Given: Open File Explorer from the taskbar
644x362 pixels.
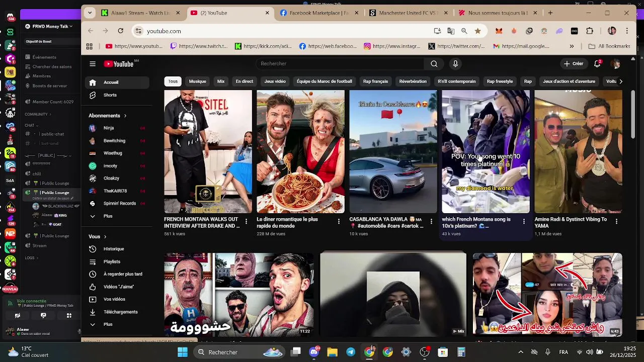Looking at the screenshot, I should click(332, 352).
